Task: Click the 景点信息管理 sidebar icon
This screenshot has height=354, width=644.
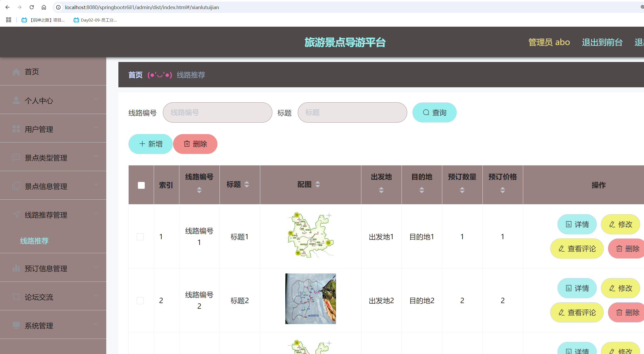Action: point(16,186)
